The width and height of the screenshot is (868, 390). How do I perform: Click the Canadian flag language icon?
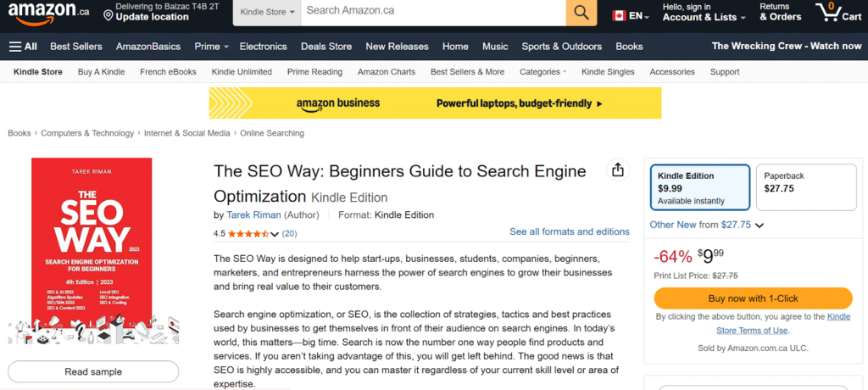coord(619,15)
